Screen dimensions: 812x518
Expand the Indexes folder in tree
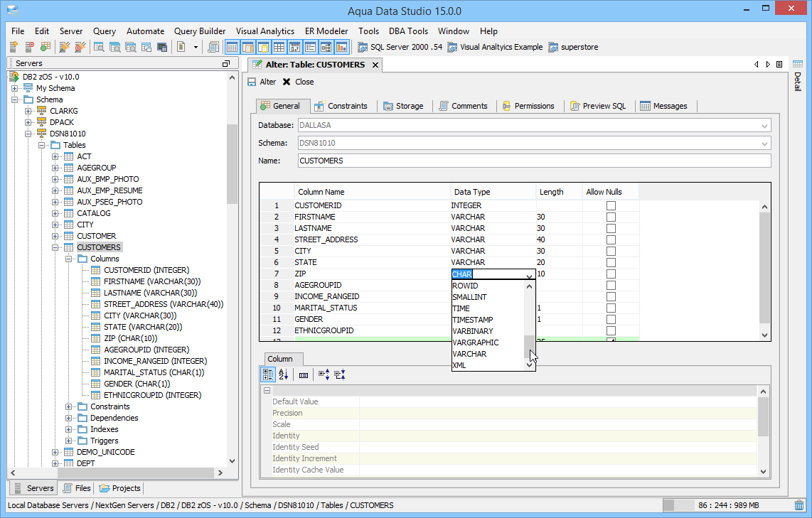(69, 430)
